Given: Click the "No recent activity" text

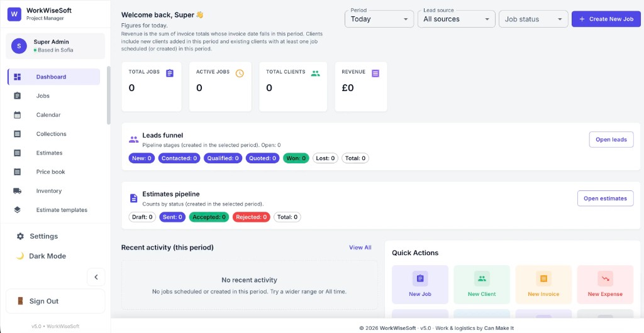Looking at the screenshot, I should 249,280.
